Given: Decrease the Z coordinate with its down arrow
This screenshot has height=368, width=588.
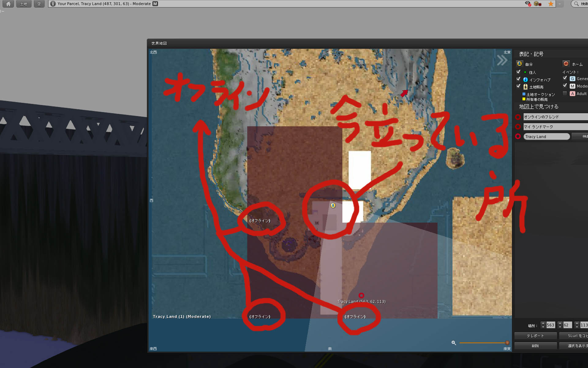Looking at the screenshot, I should pos(577,327).
